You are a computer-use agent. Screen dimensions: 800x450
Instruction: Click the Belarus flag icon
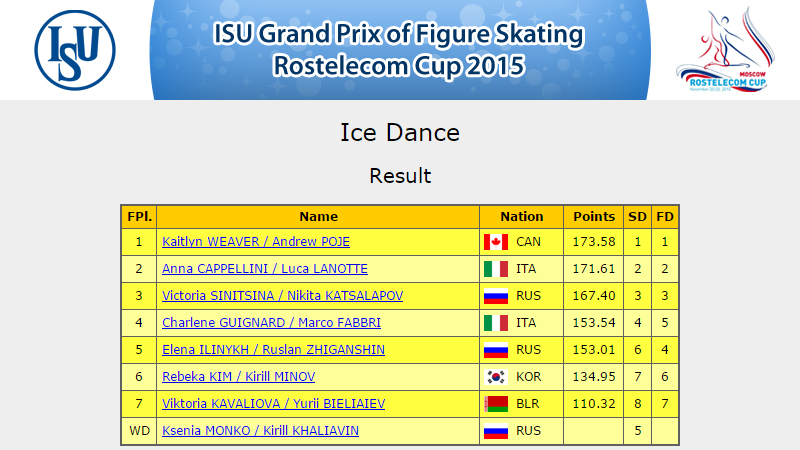point(496,404)
